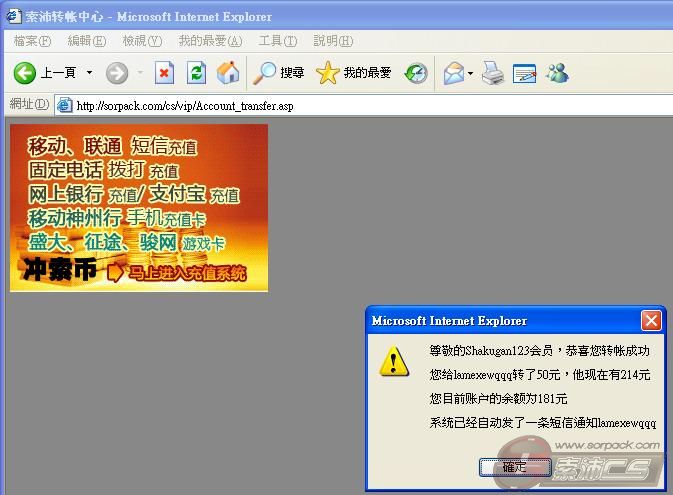Click the Mail envelope icon

pos(453,73)
